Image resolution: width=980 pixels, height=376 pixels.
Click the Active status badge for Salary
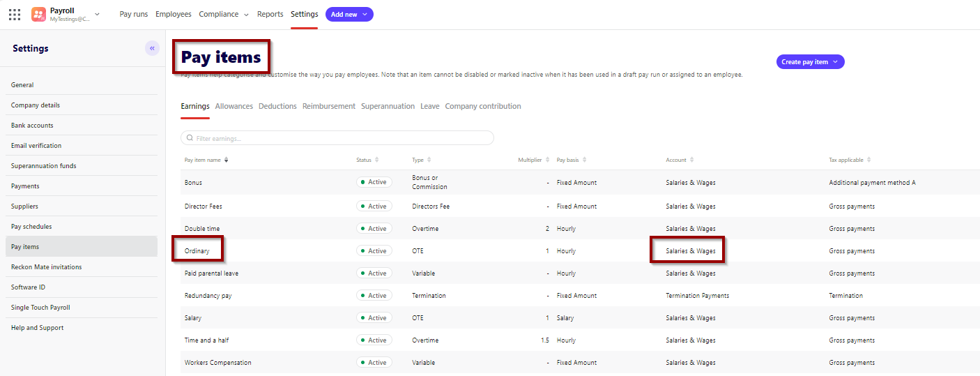[x=374, y=318]
